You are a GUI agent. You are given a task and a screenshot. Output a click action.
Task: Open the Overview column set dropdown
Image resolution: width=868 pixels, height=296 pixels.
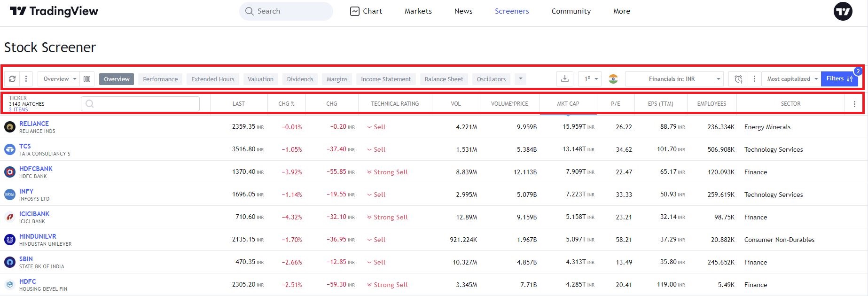(59, 79)
